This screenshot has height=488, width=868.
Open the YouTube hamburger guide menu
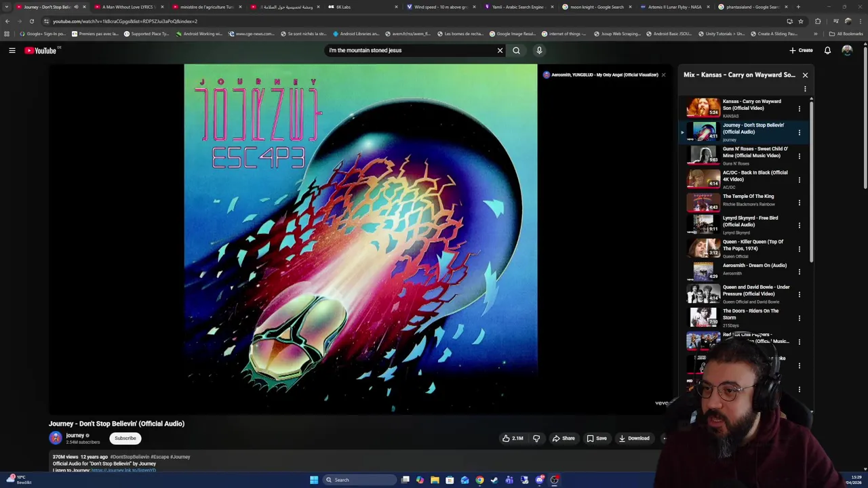pyautogui.click(x=12, y=50)
